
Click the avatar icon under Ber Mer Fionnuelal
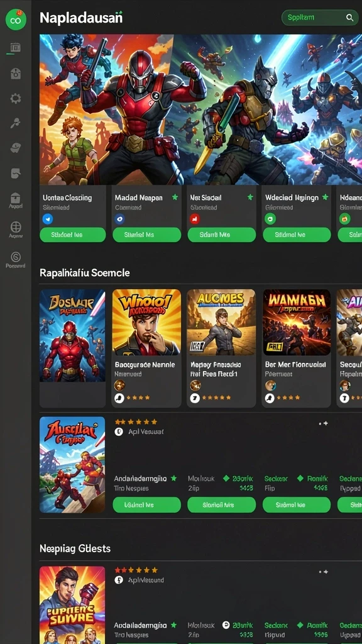pyautogui.click(x=270, y=386)
